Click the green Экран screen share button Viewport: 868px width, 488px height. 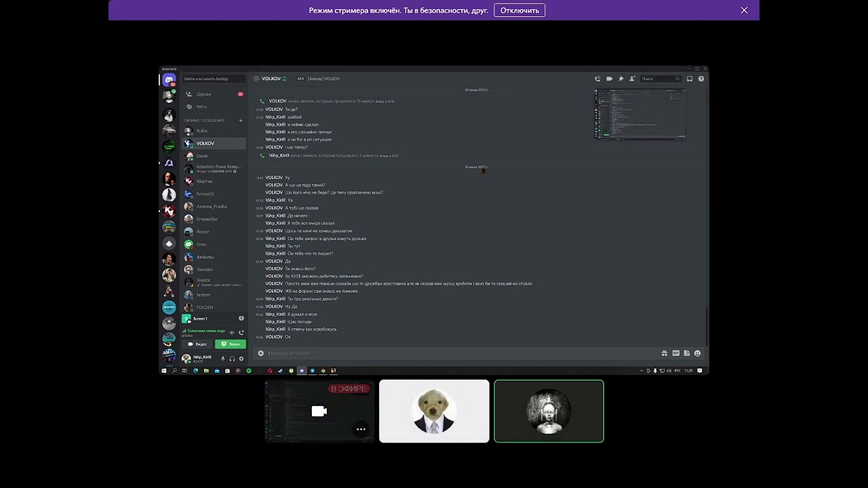pyautogui.click(x=231, y=344)
